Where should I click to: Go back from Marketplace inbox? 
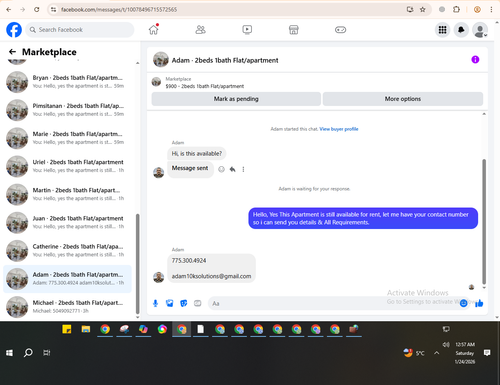[x=12, y=52]
